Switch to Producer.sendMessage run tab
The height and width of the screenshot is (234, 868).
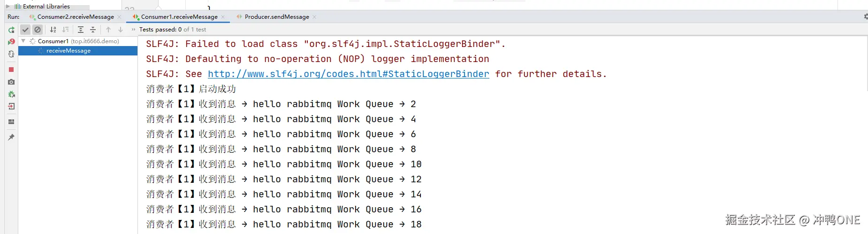277,17
